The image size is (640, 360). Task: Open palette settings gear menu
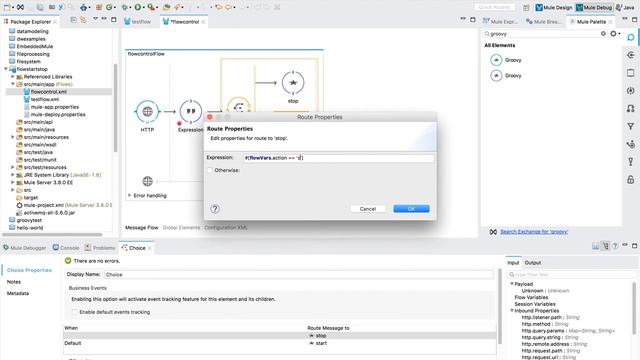pos(614,34)
